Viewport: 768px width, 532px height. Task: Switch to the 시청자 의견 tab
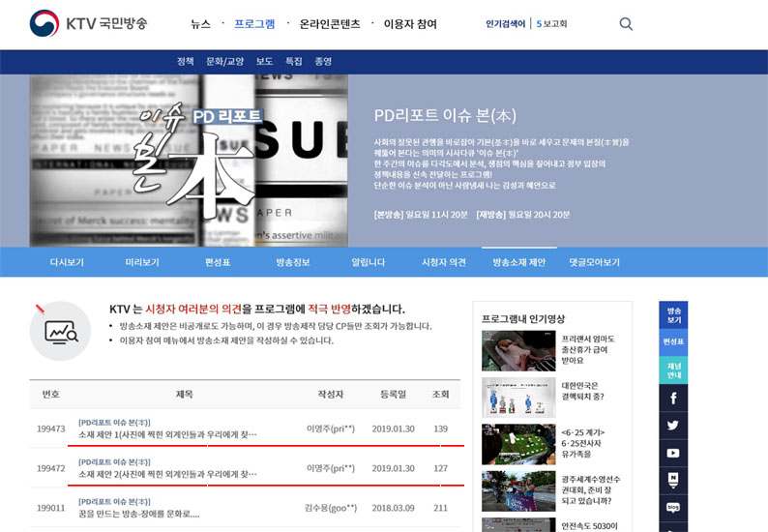coord(443,262)
